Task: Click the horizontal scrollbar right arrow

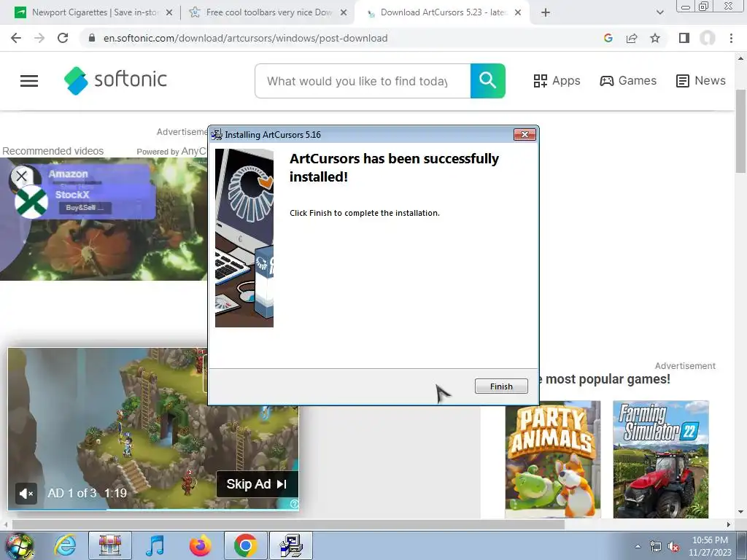Action: click(x=729, y=525)
